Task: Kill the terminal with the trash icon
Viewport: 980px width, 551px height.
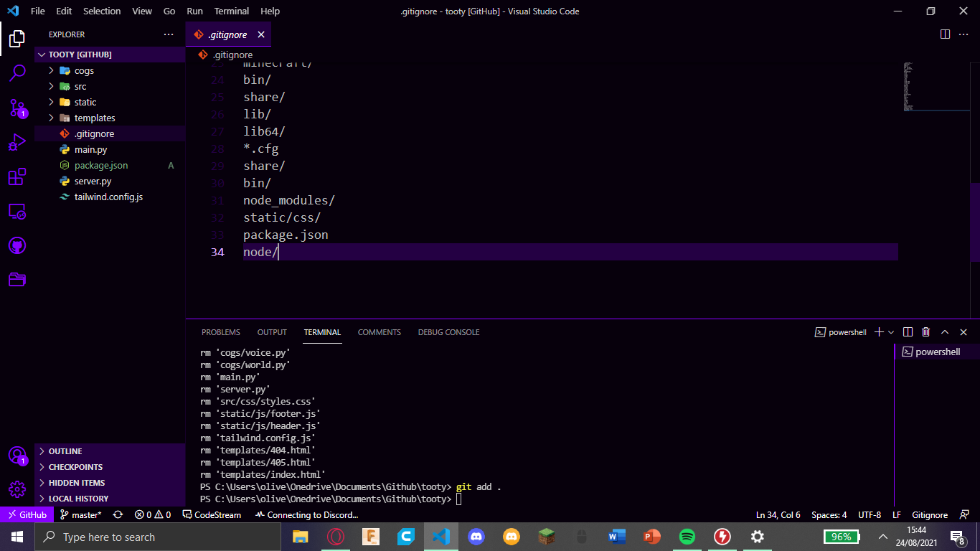Action: [925, 331]
